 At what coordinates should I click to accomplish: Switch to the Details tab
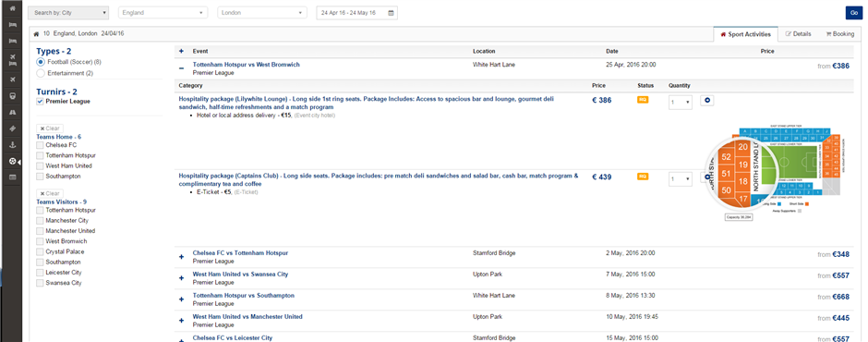point(798,34)
